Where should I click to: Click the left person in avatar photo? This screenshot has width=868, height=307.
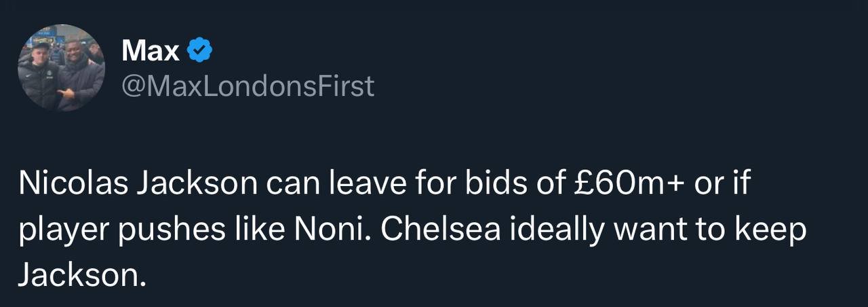click(39, 75)
